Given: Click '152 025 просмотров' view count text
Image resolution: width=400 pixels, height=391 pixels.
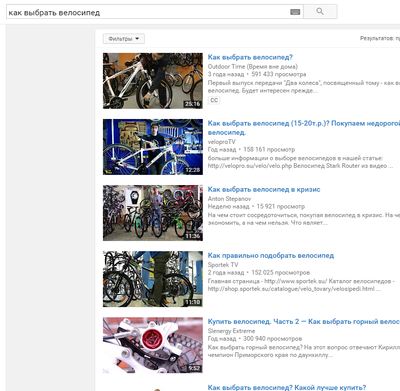Looking at the screenshot, I should point(280,272).
